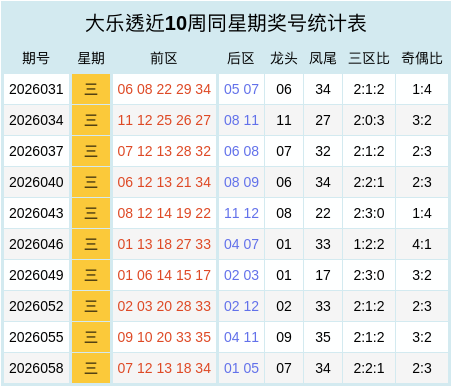Select front numbers 09 10 20 33 35

click(x=164, y=337)
